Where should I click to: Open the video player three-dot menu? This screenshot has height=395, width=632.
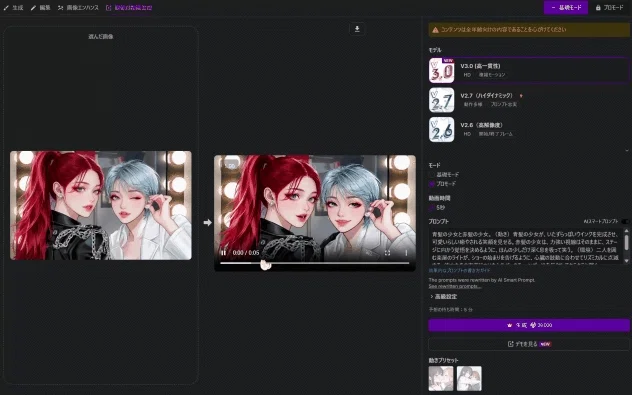pyautogui.click(x=406, y=253)
